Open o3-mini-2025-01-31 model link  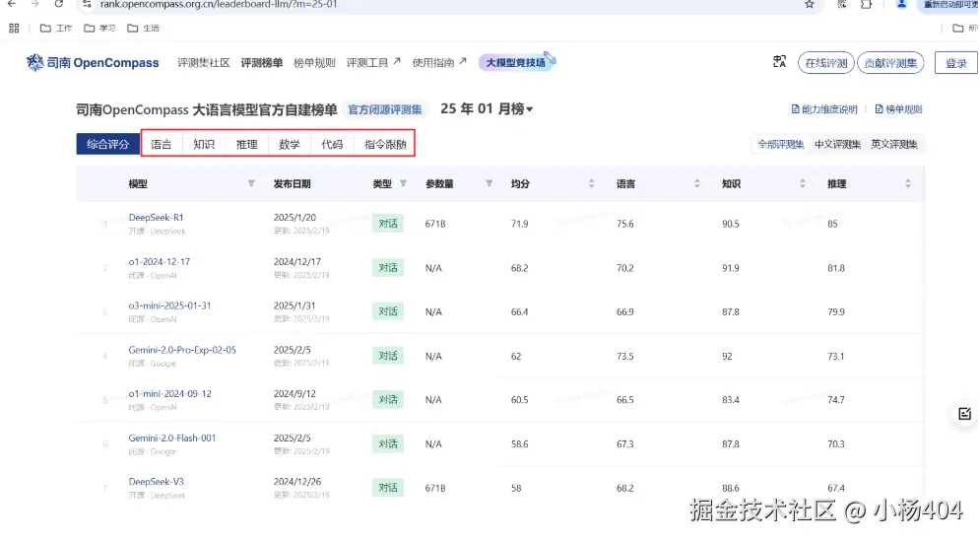pyautogui.click(x=170, y=305)
